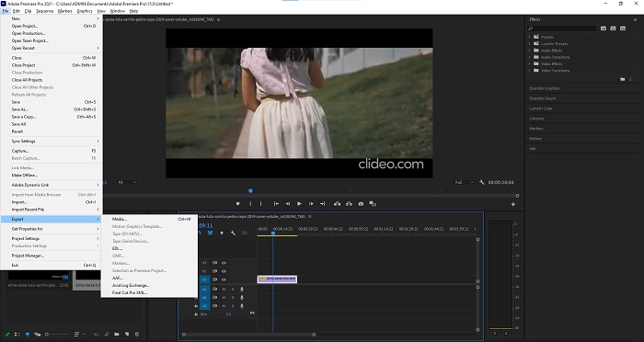Choose EDL... from Export submenu
Image resolution: width=644 pixels, height=342 pixels.
point(117,248)
